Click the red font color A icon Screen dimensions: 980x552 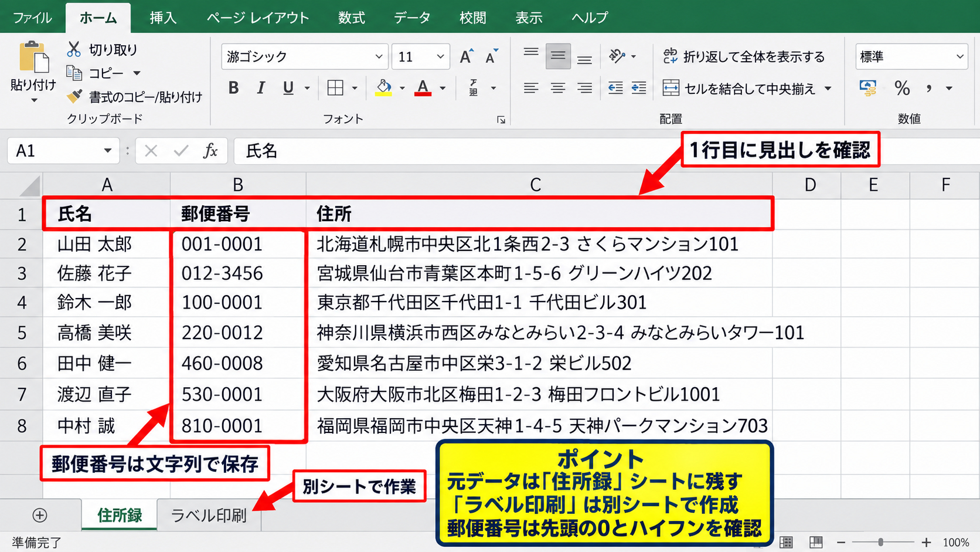click(x=423, y=88)
